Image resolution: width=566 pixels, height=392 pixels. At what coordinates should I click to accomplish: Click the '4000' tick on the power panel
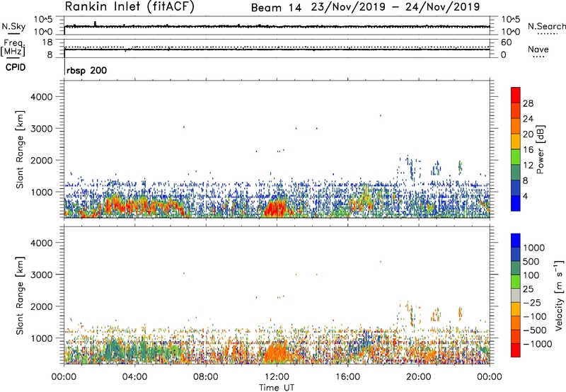pyautogui.click(x=41, y=97)
